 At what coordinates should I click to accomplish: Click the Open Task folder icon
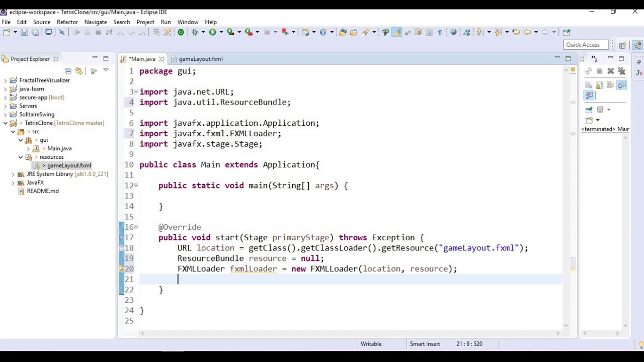pos(354,32)
